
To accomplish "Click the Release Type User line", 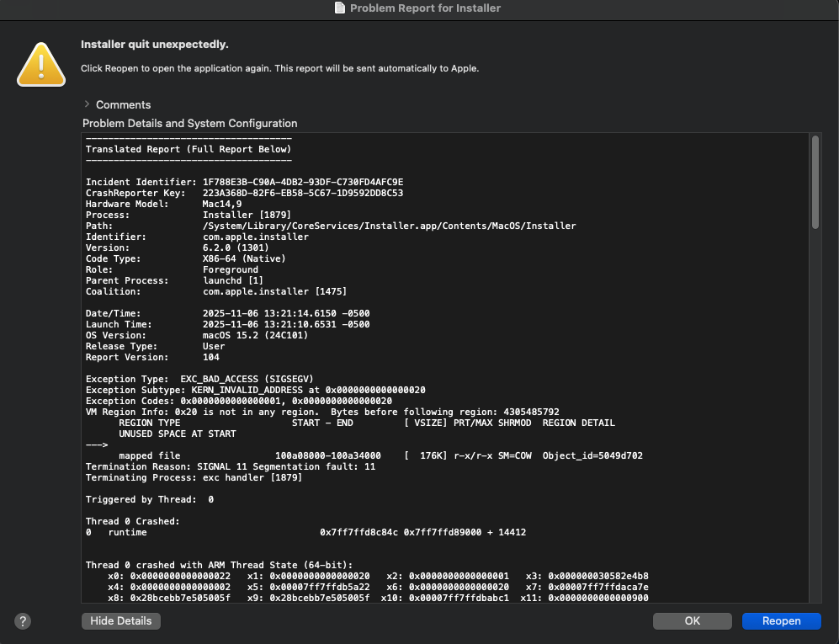I will pyautogui.click(x=155, y=346).
